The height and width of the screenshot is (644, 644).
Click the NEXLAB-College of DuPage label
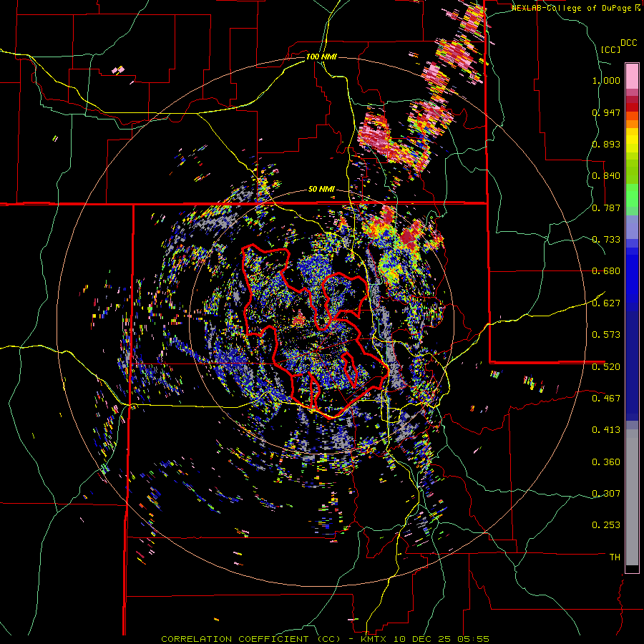click(x=572, y=8)
